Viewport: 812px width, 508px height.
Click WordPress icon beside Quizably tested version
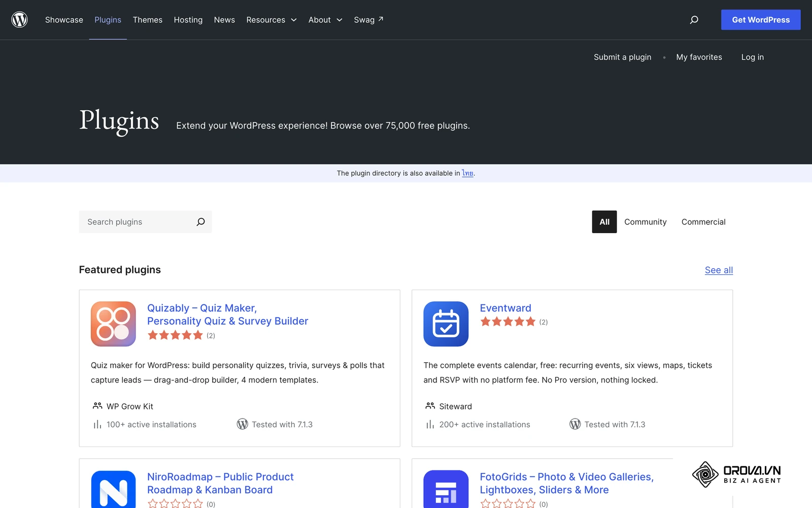click(242, 424)
